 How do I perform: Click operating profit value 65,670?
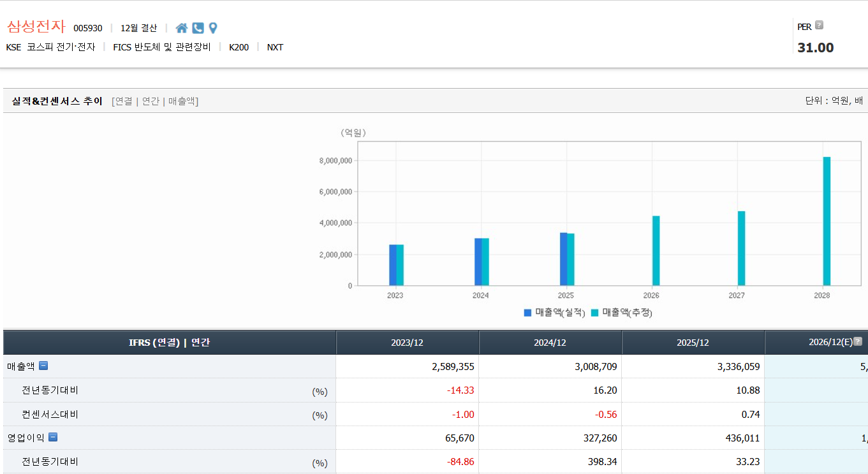click(460, 438)
